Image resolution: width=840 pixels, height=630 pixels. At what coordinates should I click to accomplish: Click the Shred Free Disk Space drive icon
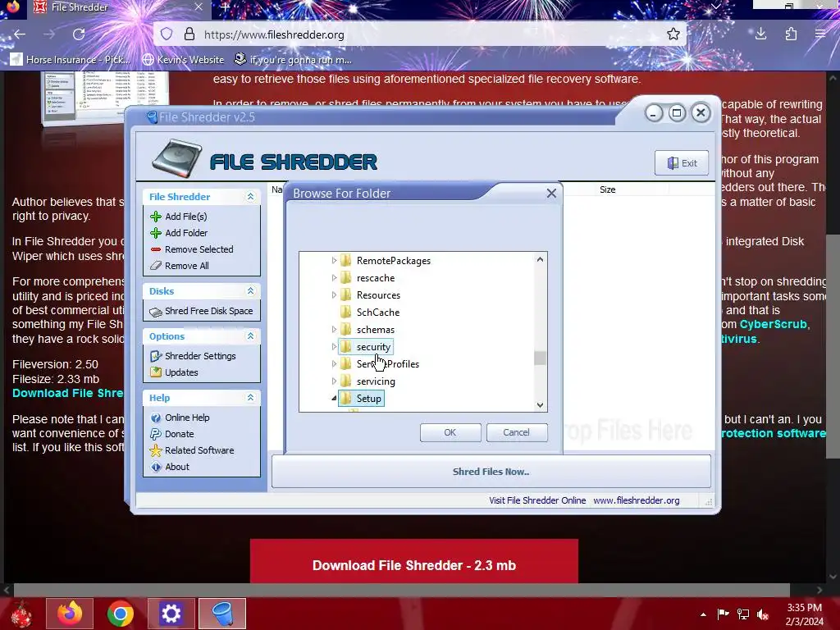(x=156, y=312)
